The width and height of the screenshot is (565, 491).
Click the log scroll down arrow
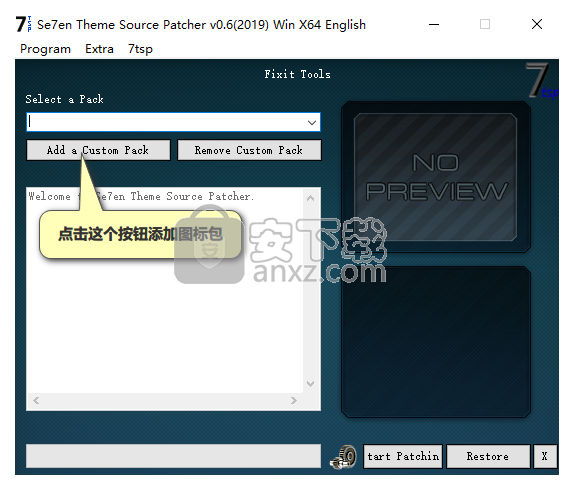[311, 384]
